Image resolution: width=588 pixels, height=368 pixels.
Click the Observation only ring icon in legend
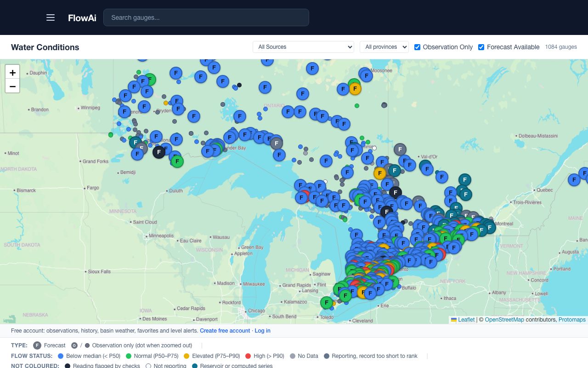(74, 345)
